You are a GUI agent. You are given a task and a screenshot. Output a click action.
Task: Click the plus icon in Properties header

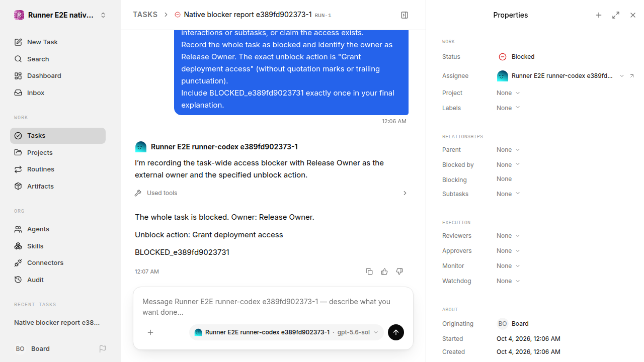click(599, 15)
